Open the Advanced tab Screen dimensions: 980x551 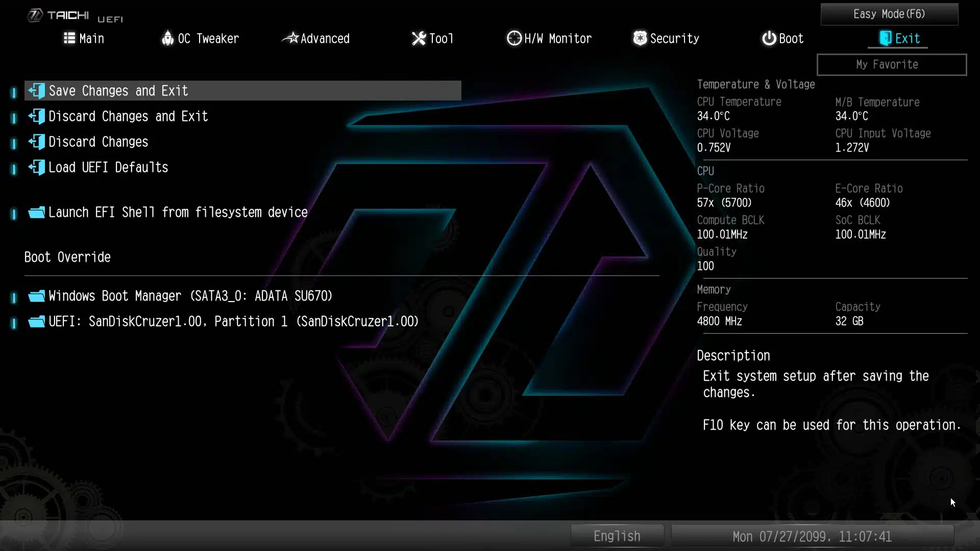(x=316, y=38)
